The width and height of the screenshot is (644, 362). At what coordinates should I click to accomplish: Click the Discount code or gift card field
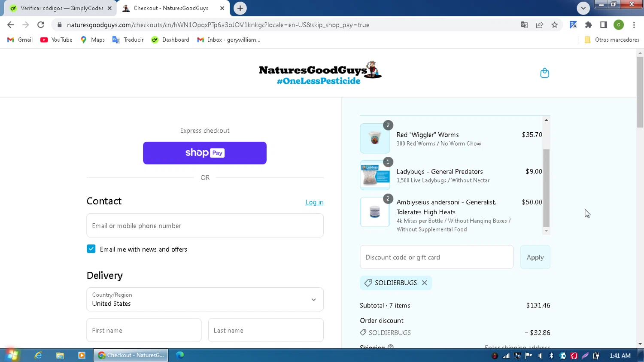pyautogui.click(x=437, y=257)
